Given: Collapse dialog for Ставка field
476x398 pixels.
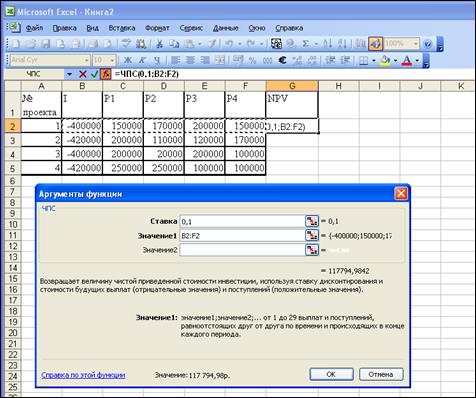Looking at the screenshot, I should point(312,221).
